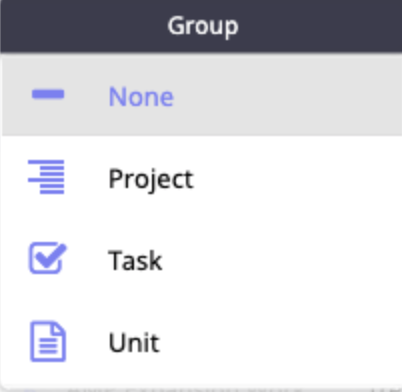The image size is (402, 392).
Task: Click the highlighted grey None row
Action: [202, 95]
